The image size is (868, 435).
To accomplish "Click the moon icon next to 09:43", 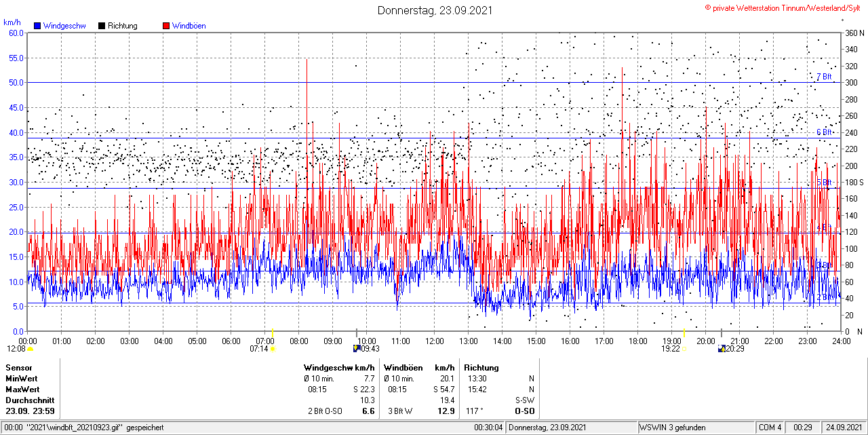I will click(357, 349).
